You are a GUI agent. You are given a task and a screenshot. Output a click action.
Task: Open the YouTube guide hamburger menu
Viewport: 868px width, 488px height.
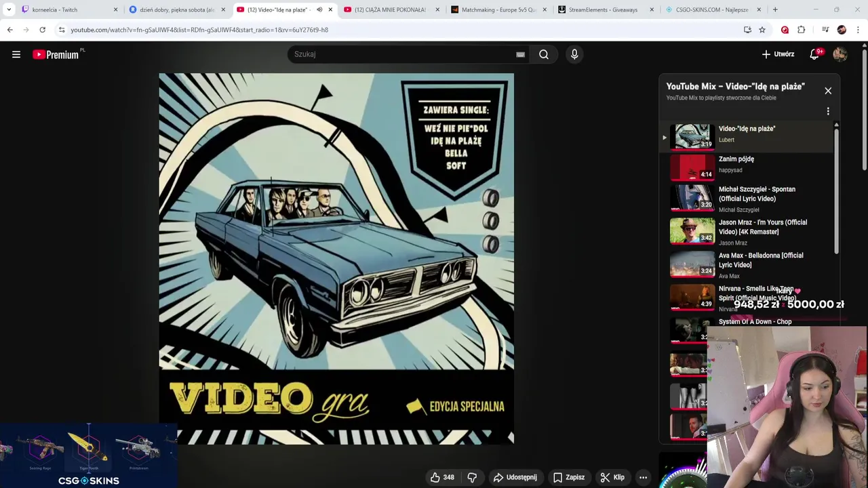coord(16,54)
